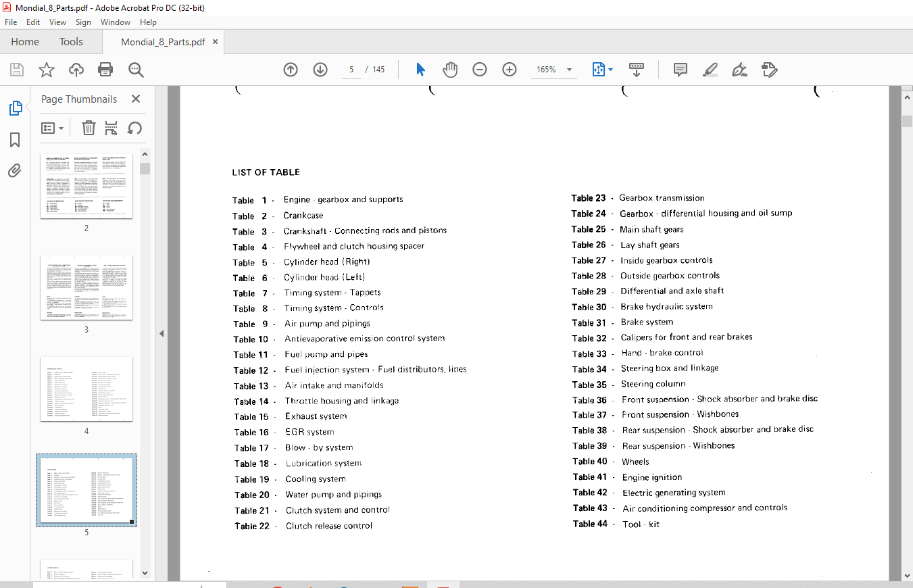913x588 pixels.
Task: Go to previous page using up arrow
Action: [x=291, y=70]
